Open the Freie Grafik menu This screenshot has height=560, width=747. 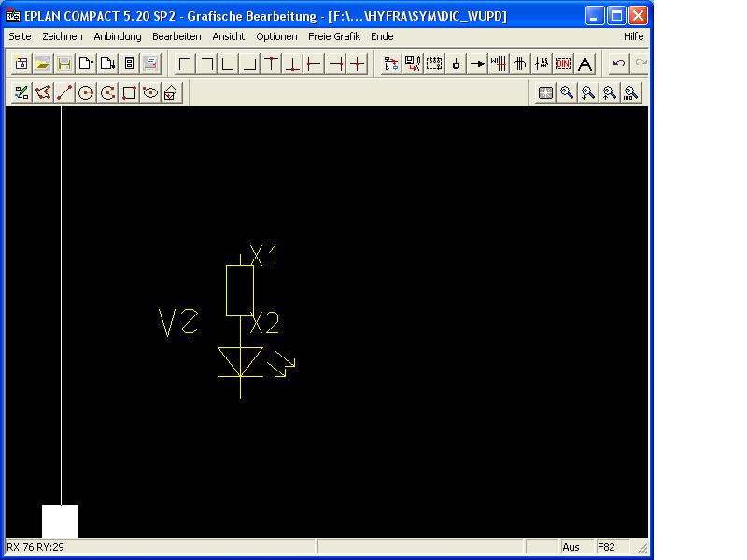click(334, 36)
